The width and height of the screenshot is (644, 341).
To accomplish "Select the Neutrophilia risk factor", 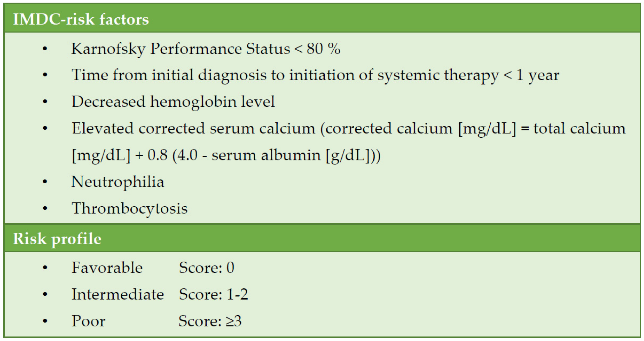I will (118, 182).
